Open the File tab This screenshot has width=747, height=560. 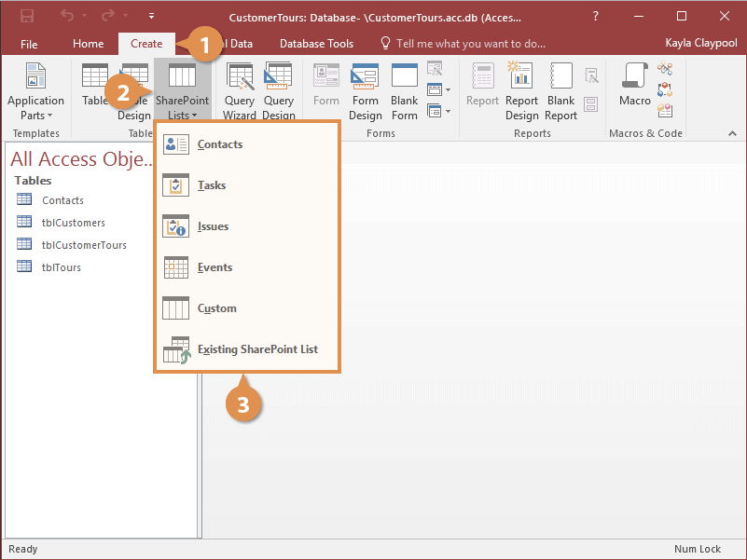click(x=29, y=44)
